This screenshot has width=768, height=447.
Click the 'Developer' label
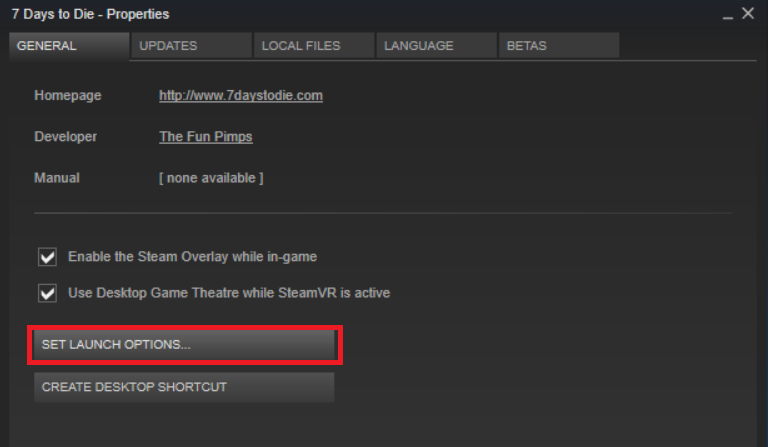65,137
